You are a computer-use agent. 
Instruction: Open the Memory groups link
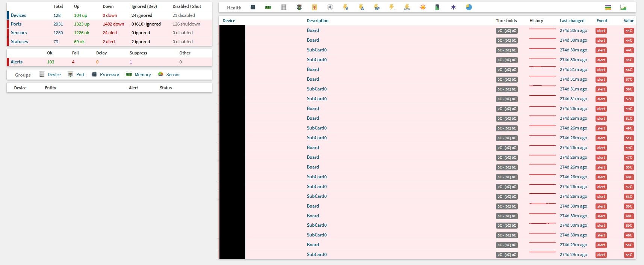143,75
